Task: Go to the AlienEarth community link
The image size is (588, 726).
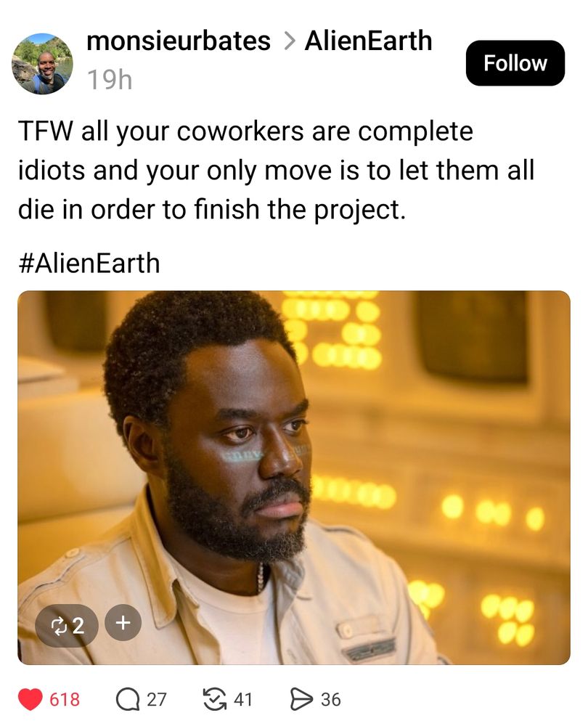Action: pos(368,41)
